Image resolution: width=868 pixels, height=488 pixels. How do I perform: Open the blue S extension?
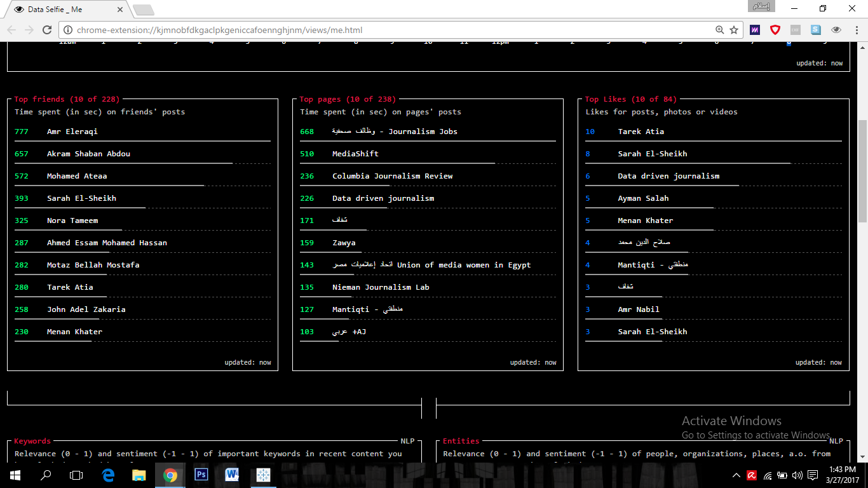tap(816, 30)
